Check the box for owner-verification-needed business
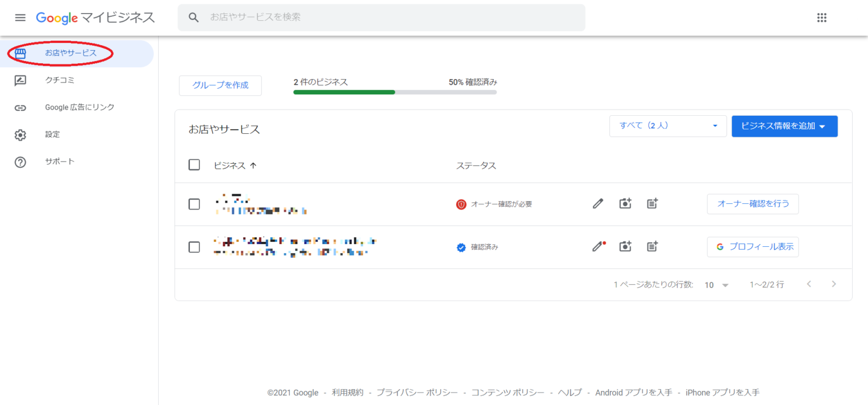The image size is (868, 405). (x=194, y=204)
